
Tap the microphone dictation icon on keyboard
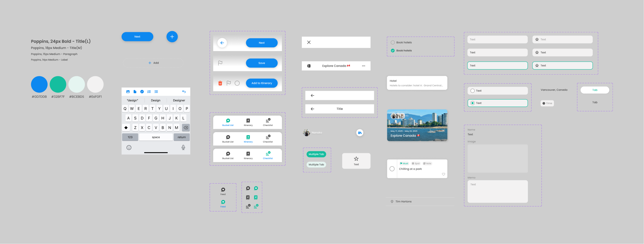click(183, 147)
